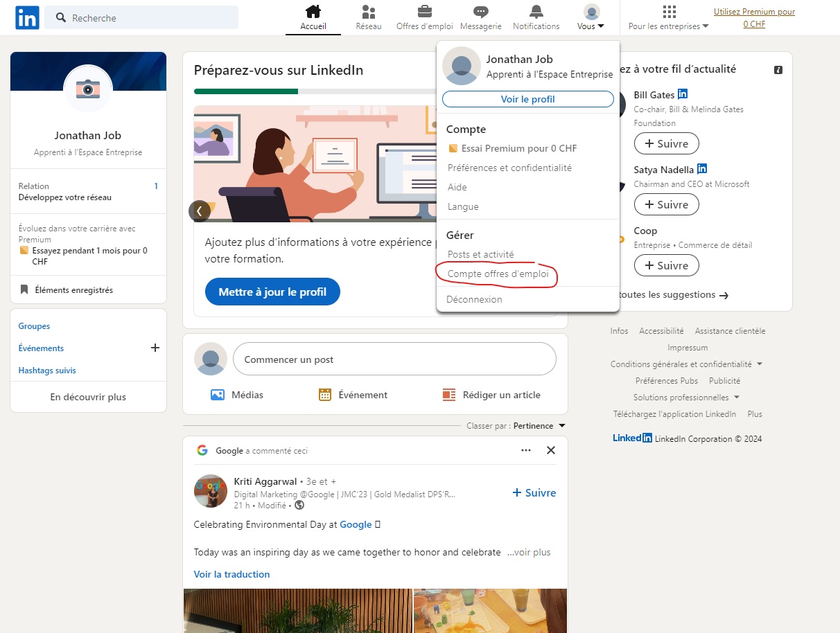
Task: Click previous arrow on the carousel
Action: pos(200,211)
